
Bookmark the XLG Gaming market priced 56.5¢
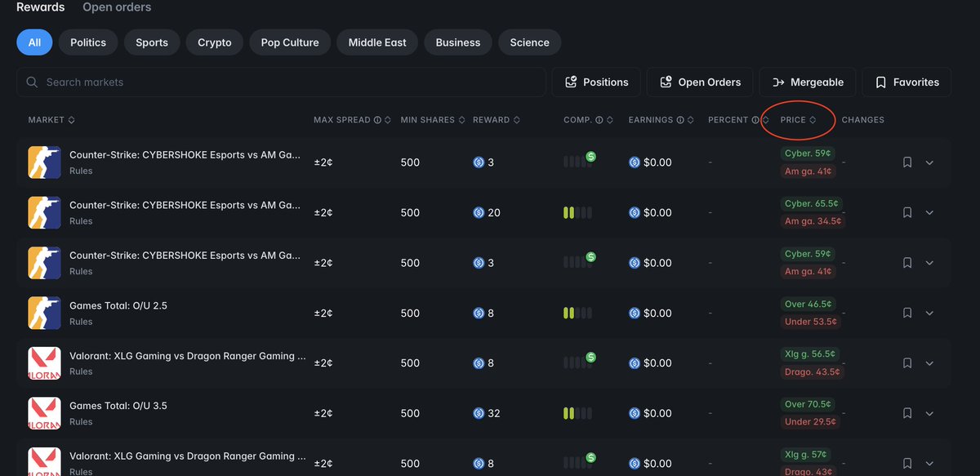tap(907, 363)
